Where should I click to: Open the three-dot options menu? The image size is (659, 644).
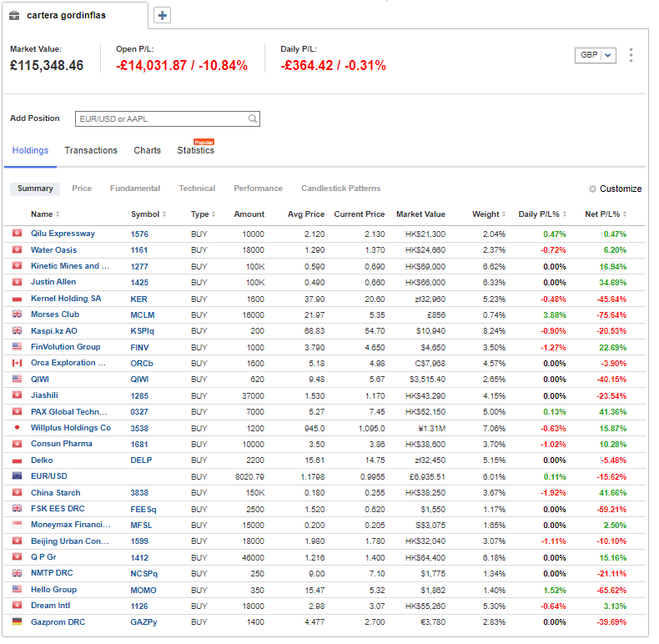pyautogui.click(x=631, y=55)
